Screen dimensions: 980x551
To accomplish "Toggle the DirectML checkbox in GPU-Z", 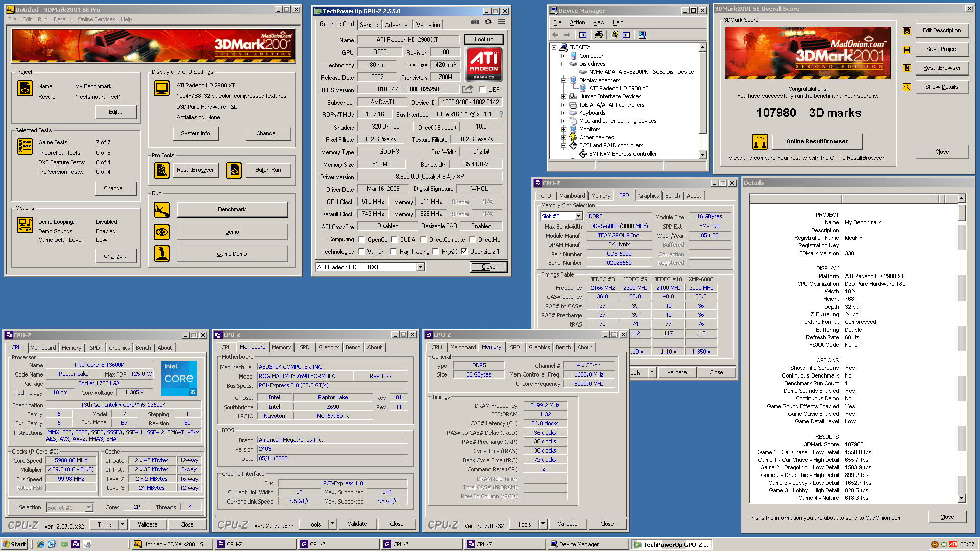I will click(x=472, y=240).
